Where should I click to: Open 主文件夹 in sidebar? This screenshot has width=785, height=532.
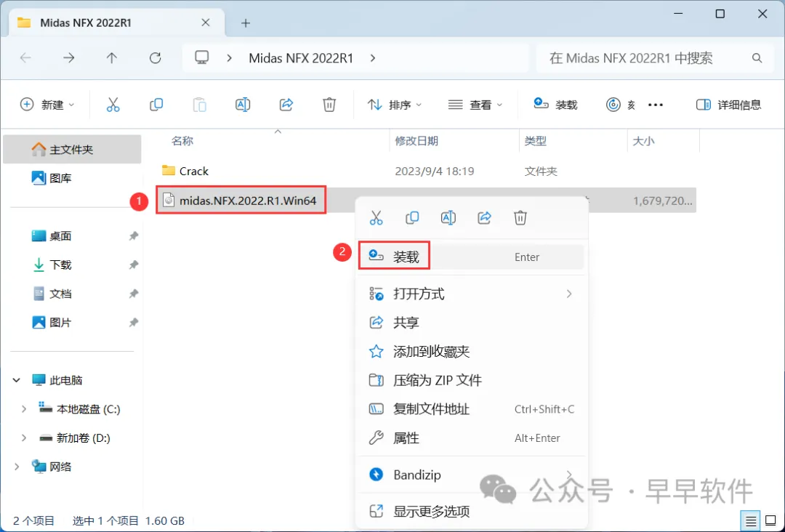[x=72, y=149]
